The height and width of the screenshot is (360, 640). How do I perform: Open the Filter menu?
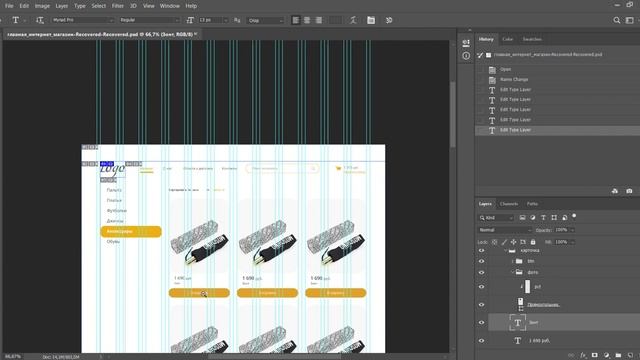[x=118, y=6]
